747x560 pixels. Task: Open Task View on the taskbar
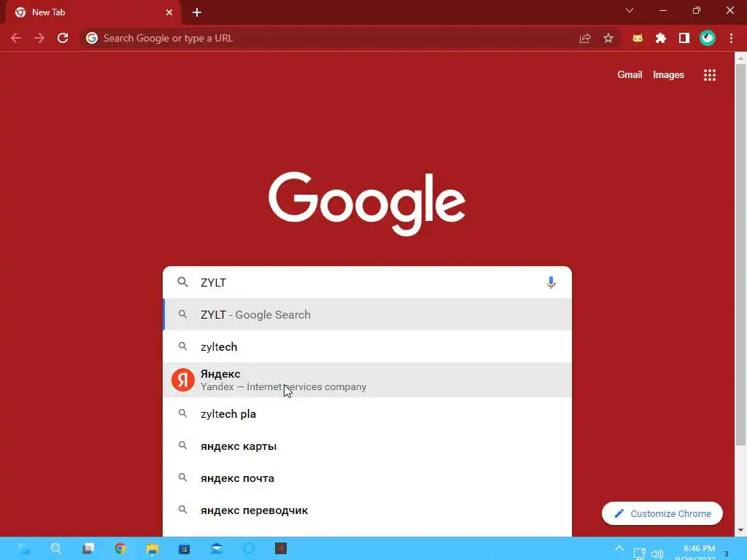88,548
